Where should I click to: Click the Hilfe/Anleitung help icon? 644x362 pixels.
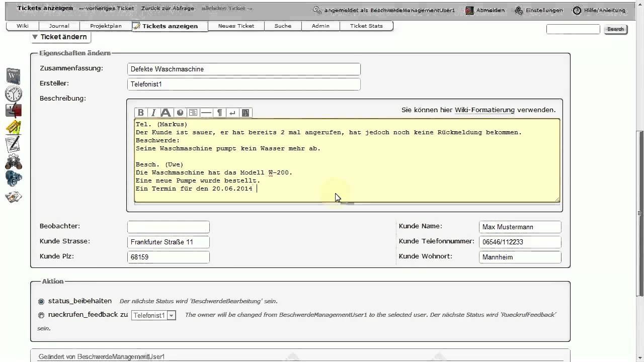[577, 10]
